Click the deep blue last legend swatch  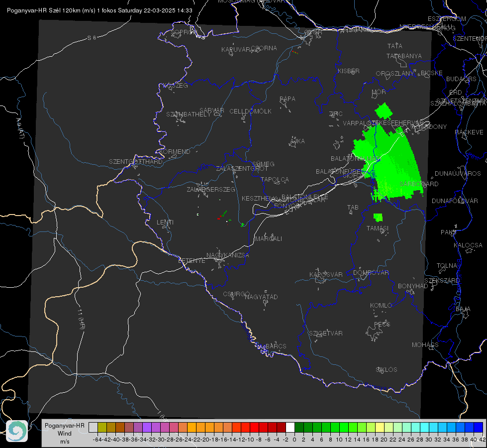479,428
